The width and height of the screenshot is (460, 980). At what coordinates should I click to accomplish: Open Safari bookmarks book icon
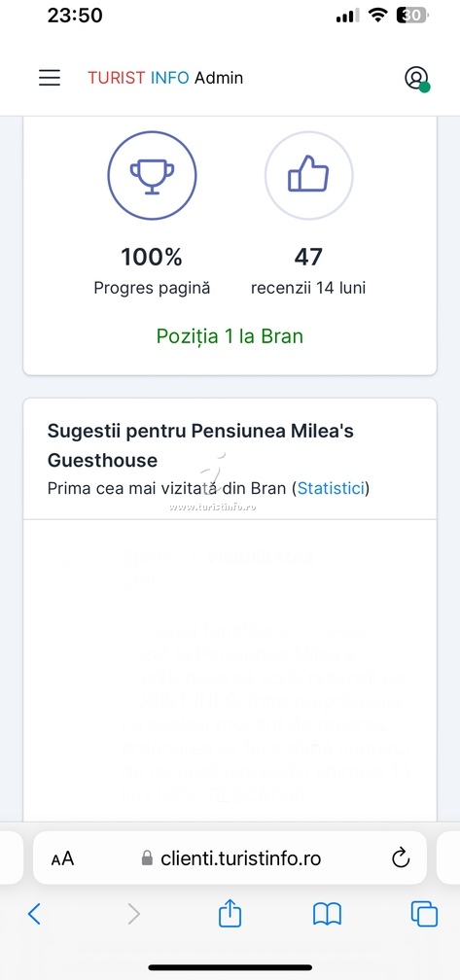click(327, 914)
